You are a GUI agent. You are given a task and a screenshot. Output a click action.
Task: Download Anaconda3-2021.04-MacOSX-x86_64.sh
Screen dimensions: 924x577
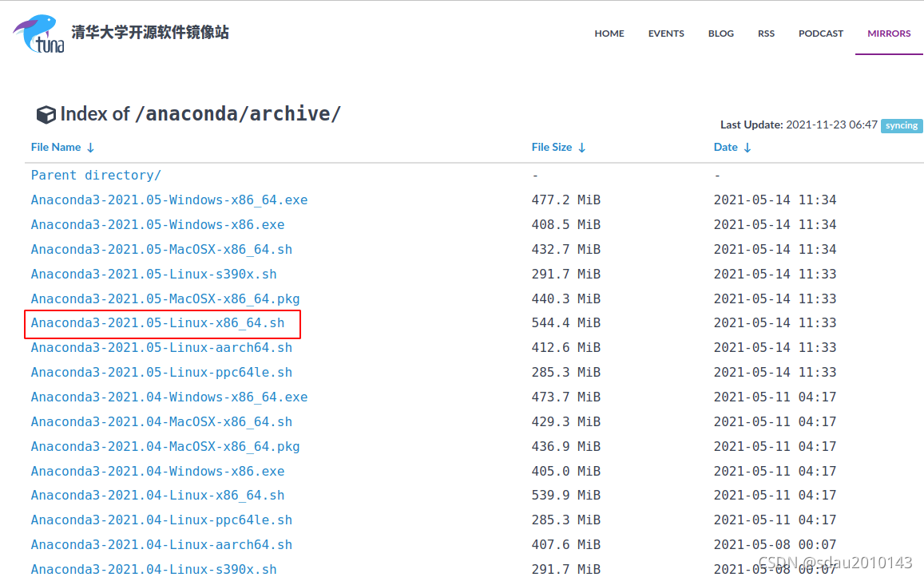(161, 421)
